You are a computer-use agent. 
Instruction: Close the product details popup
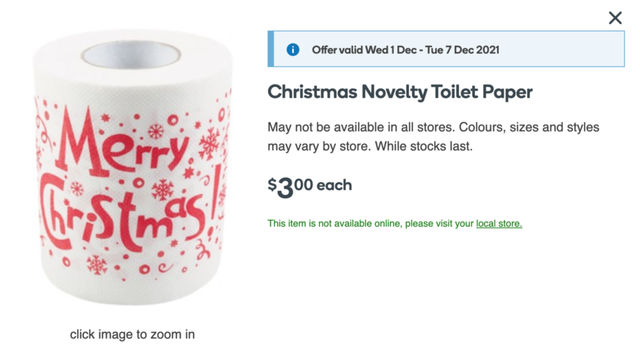tap(615, 18)
